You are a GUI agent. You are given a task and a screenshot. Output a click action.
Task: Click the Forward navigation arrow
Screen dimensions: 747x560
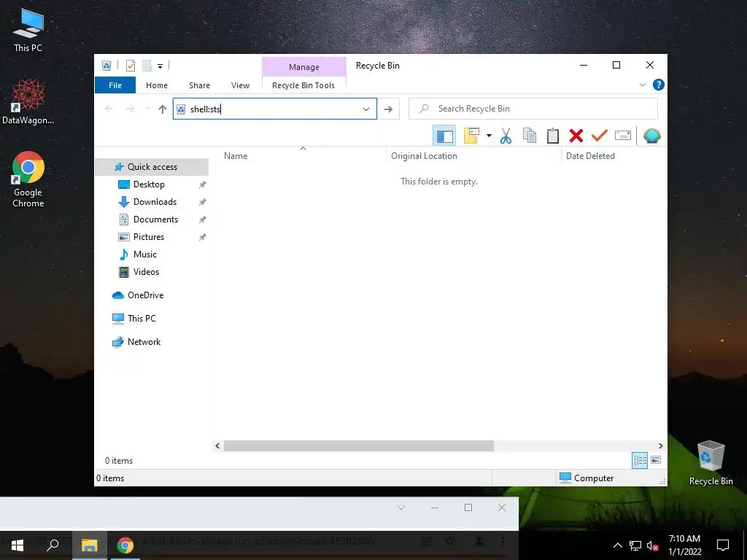[x=130, y=109]
